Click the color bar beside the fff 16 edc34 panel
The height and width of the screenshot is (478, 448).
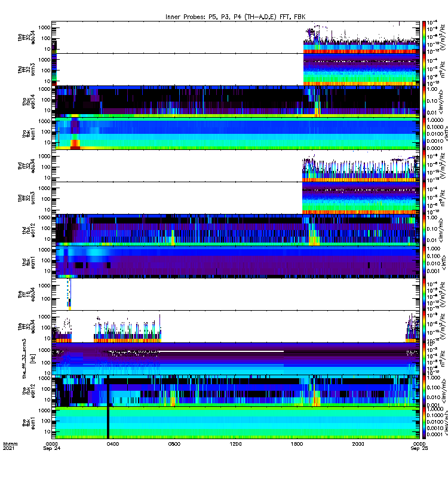click(424, 295)
